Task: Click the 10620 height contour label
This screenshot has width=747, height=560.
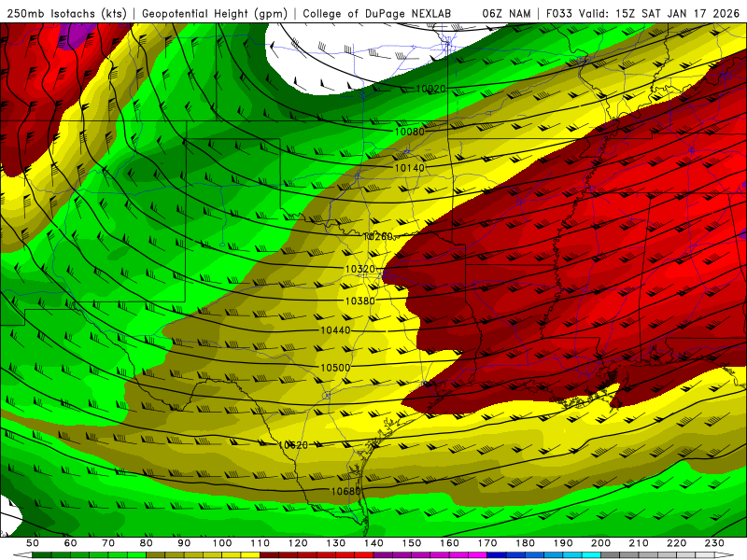Action: [x=293, y=445]
